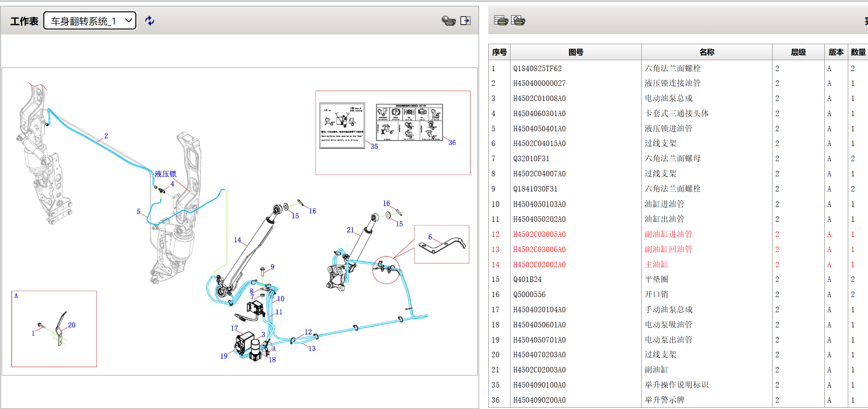The height and width of the screenshot is (409, 868).
Task: Click the blue refresh arrows icon
Action: pyautogui.click(x=149, y=21)
